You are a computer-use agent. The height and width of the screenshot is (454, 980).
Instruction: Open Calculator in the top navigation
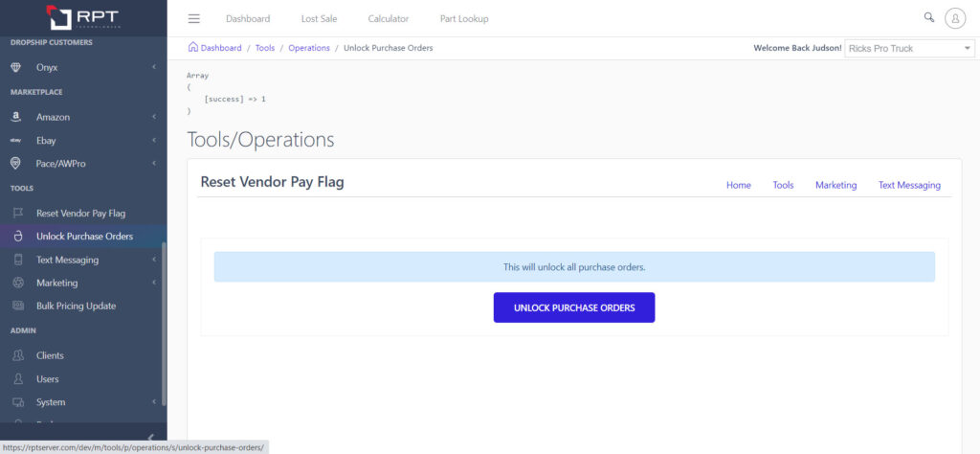389,19
